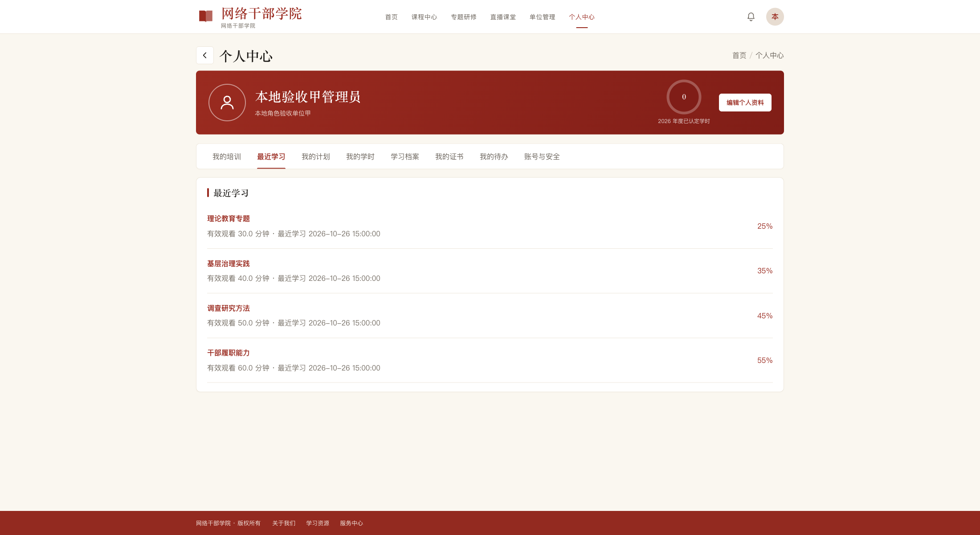980x535 pixels.
Task: Click the label 2026 年度已认定学时
Action: point(684,121)
